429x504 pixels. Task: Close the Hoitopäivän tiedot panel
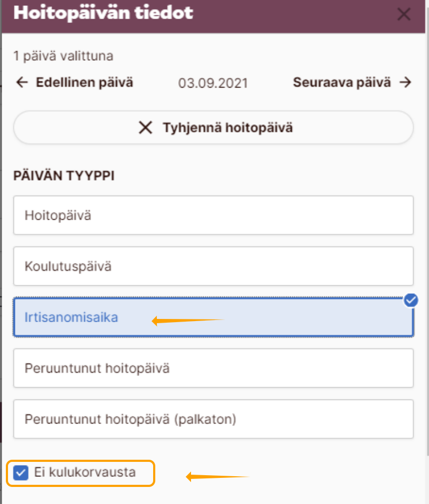(404, 14)
